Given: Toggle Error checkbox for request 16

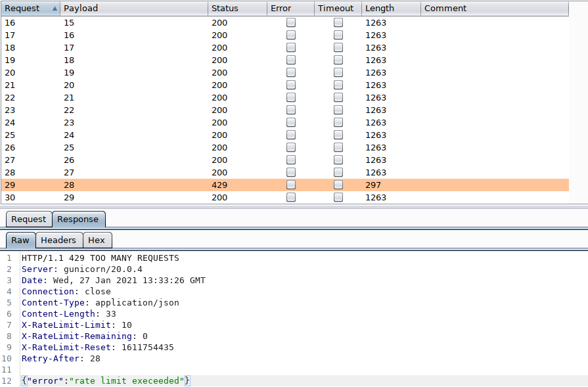Looking at the screenshot, I should pos(291,22).
